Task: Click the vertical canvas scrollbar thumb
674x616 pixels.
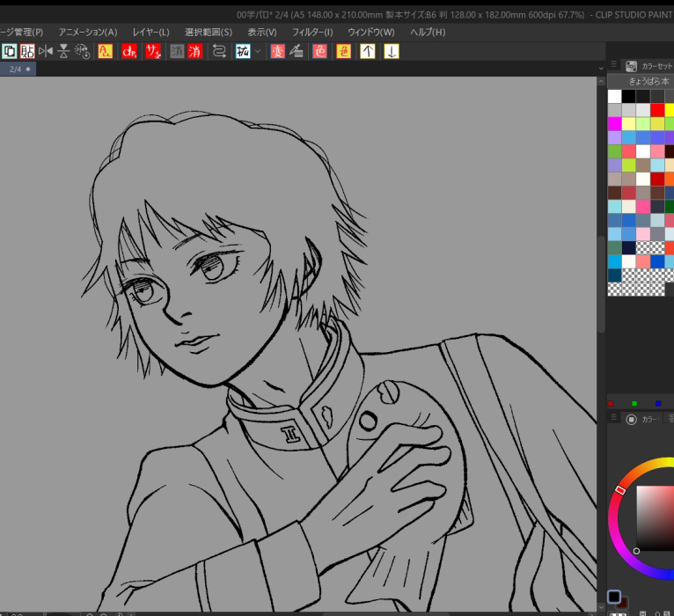Action: coord(601,283)
